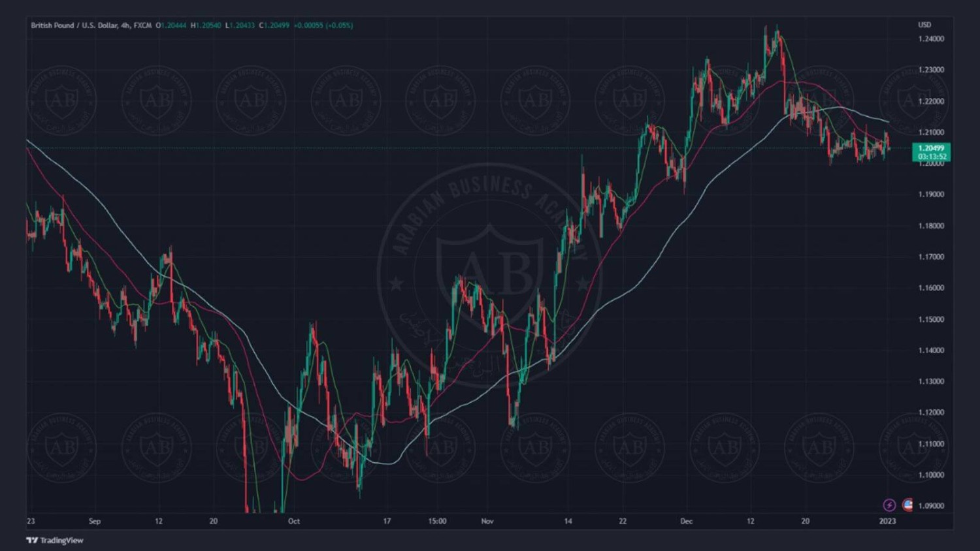980x551 pixels.
Task: Click the 14 date label on the time axis
Action: [x=568, y=521]
